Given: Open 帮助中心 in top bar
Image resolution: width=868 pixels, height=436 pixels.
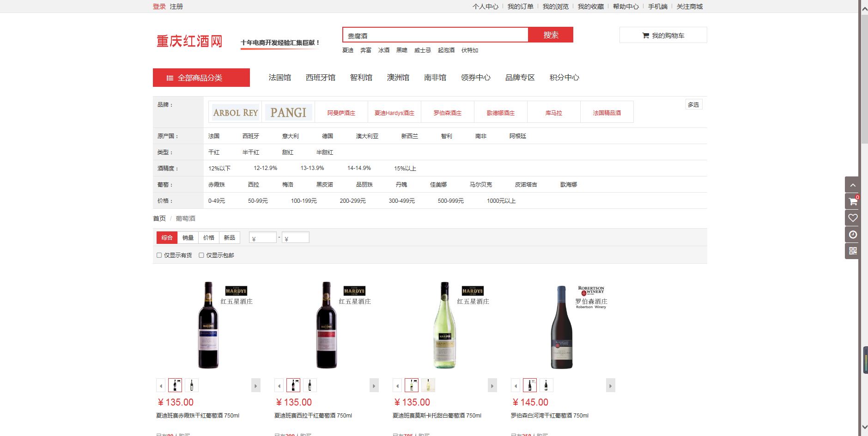Looking at the screenshot, I should (x=626, y=6).
